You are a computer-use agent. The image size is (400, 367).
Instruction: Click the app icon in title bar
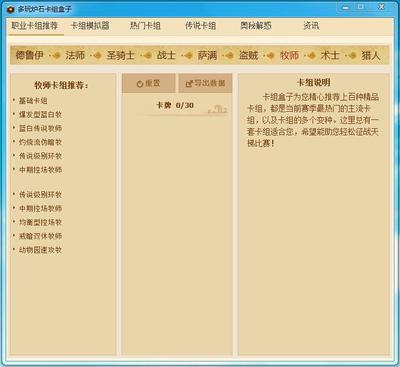pyautogui.click(x=11, y=10)
